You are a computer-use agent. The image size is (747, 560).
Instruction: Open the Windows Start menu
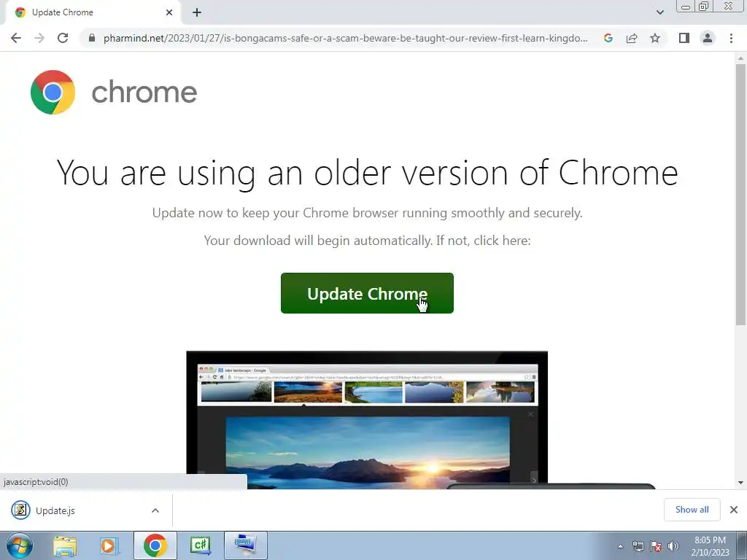[x=19, y=545]
